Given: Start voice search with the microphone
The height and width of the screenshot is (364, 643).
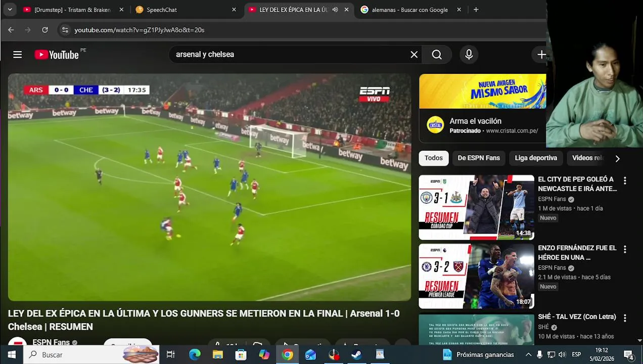Looking at the screenshot, I should point(469,55).
